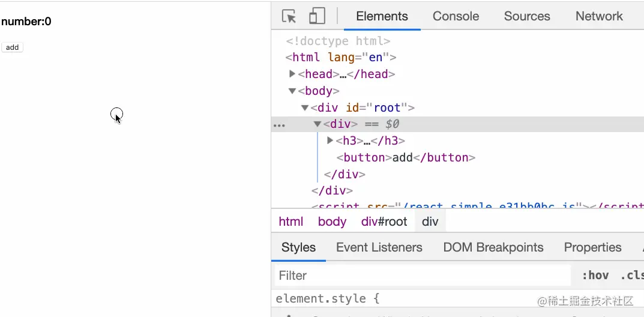Select the html lang="en" element row

coord(341,57)
